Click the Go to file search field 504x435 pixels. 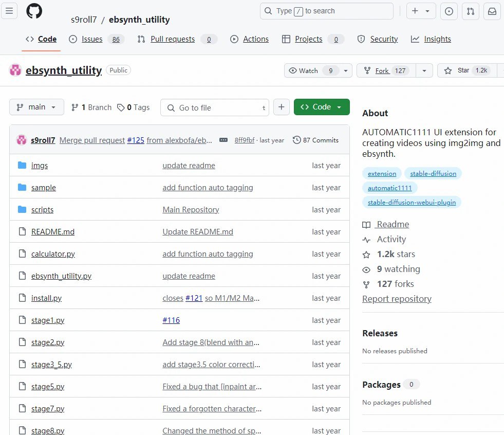(215, 107)
